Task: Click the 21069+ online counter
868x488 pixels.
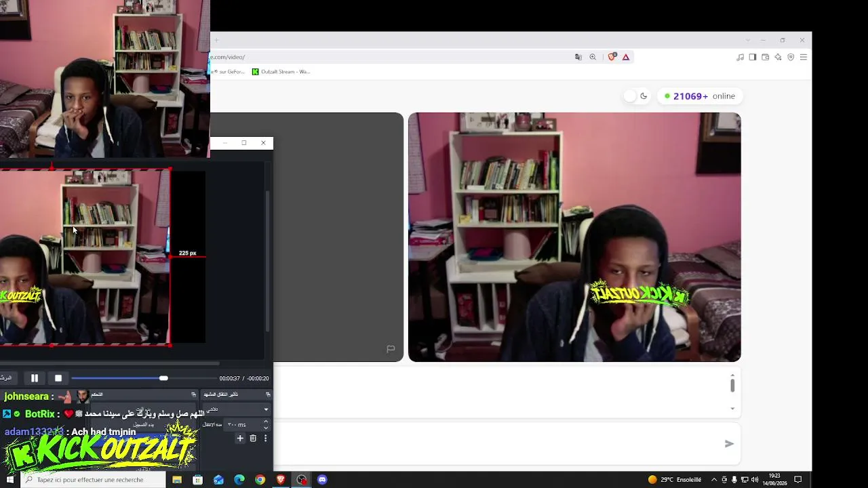Action: (x=700, y=96)
